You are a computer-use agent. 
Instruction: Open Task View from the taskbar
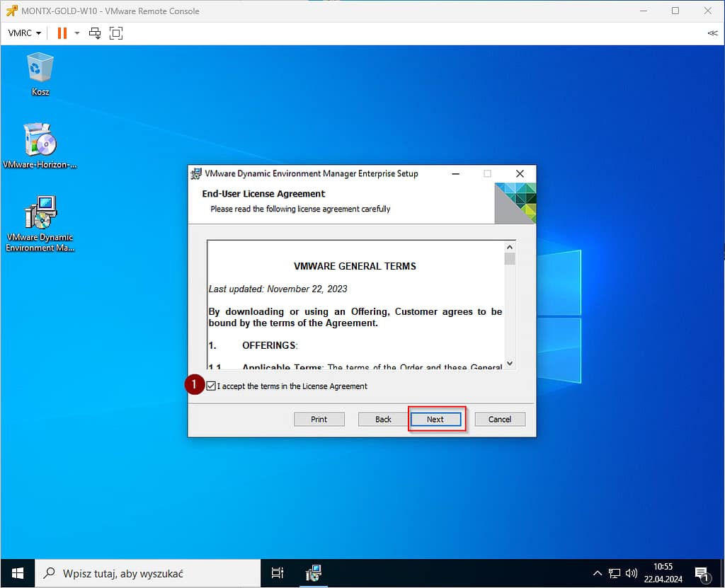[x=278, y=573]
